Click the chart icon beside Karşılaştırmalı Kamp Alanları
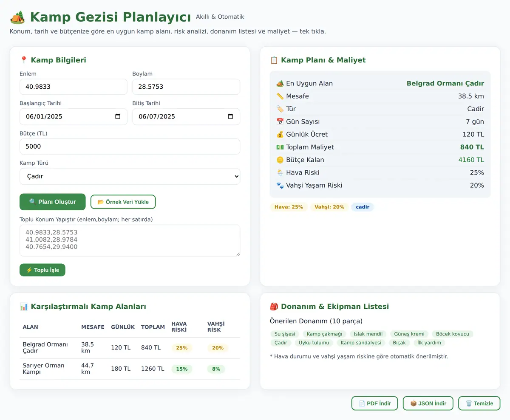This screenshot has height=420, width=510. tap(24, 307)
